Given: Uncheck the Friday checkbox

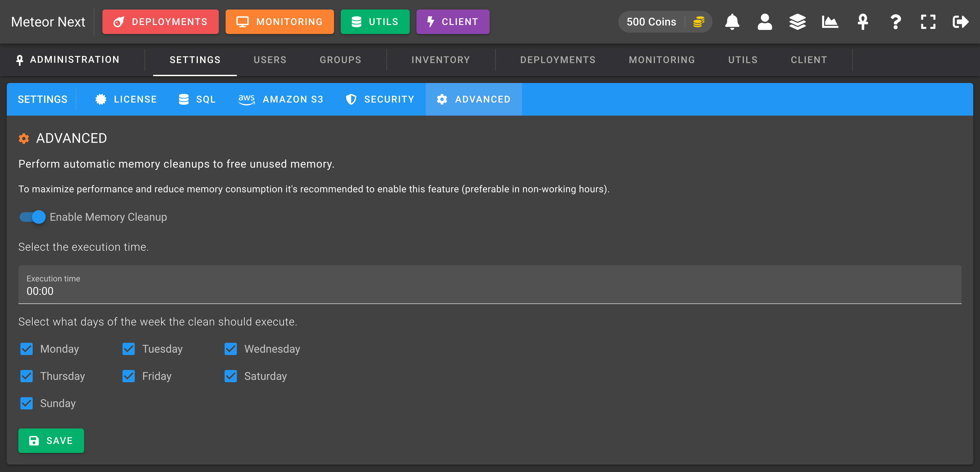Looking at the screenshot, I should point(129,376).
